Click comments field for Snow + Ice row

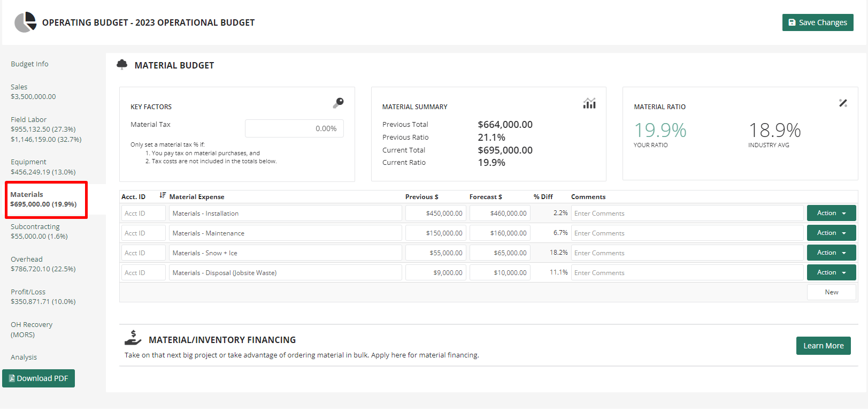tap(687, 253)
